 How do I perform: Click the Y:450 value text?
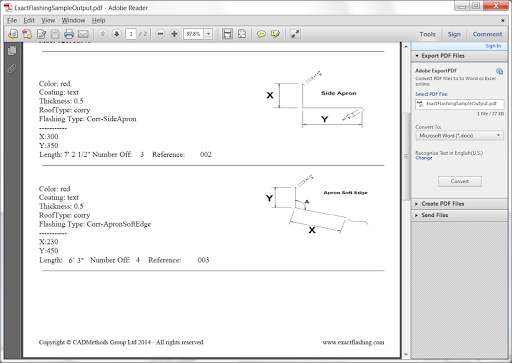pos(49,251)
